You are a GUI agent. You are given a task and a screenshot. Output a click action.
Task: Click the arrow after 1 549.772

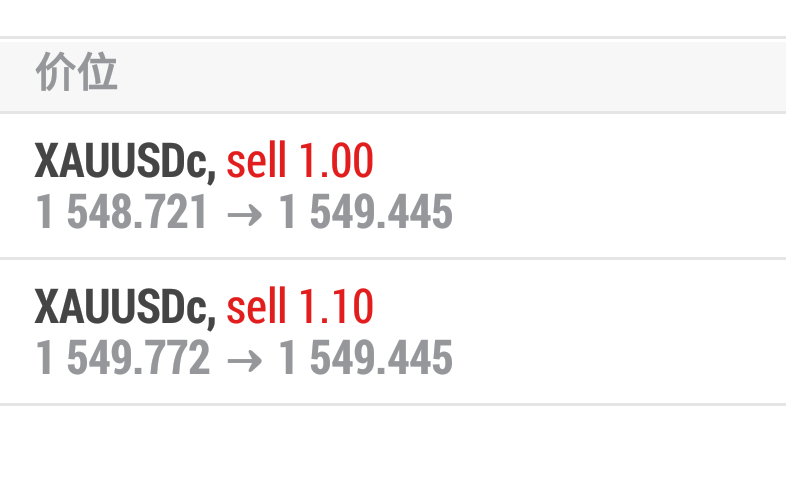click(244, 359)
